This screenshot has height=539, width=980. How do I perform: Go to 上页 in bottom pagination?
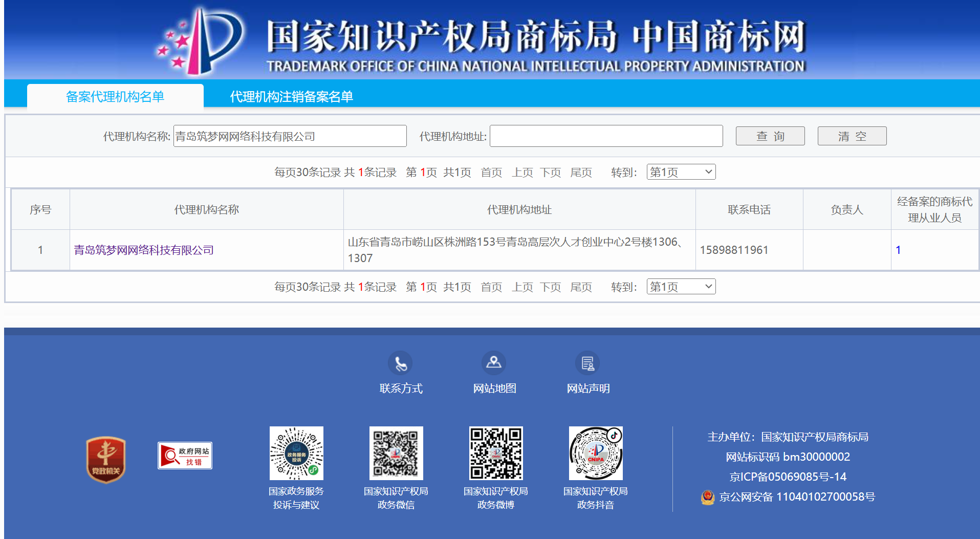(522, 287)
